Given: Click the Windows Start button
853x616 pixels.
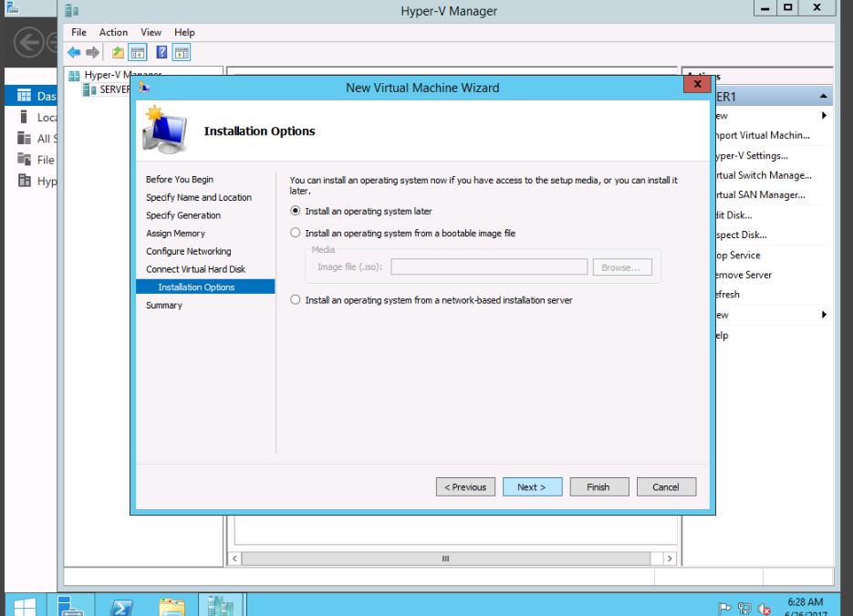Looking at the screenshot, I should (25, 607).
